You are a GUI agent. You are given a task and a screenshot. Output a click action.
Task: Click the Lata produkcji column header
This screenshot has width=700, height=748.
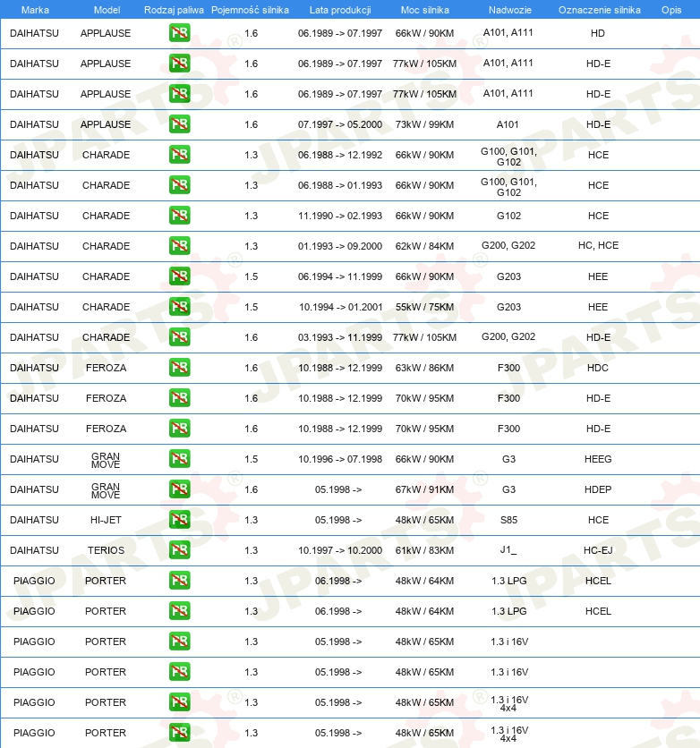coord(340,10)
